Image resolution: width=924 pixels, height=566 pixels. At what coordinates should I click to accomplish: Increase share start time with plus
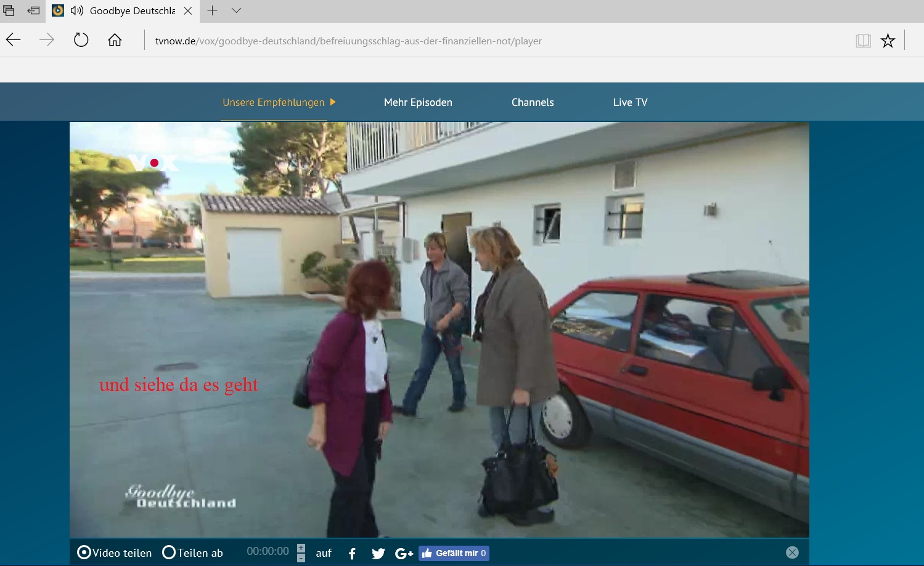[x=301, y=548]
